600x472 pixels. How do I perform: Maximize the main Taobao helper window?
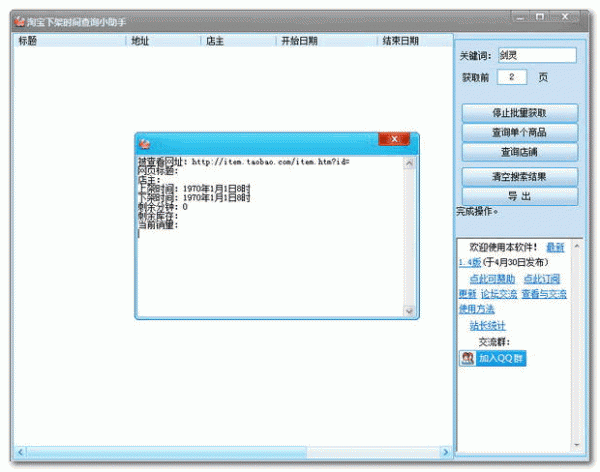pos(540,17)
